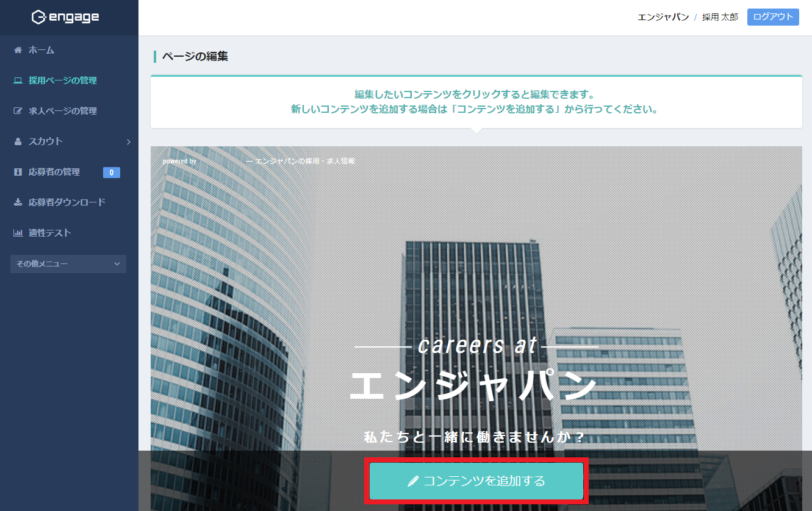Screen dimensions: 812x511
Task: Click the home icon beside ホーム
Action: [x=18, y=50]
